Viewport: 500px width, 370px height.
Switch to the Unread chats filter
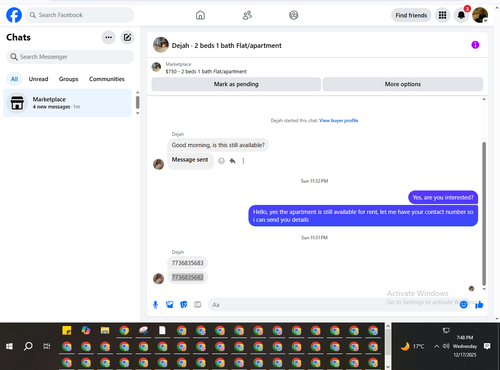pos(38,79)
